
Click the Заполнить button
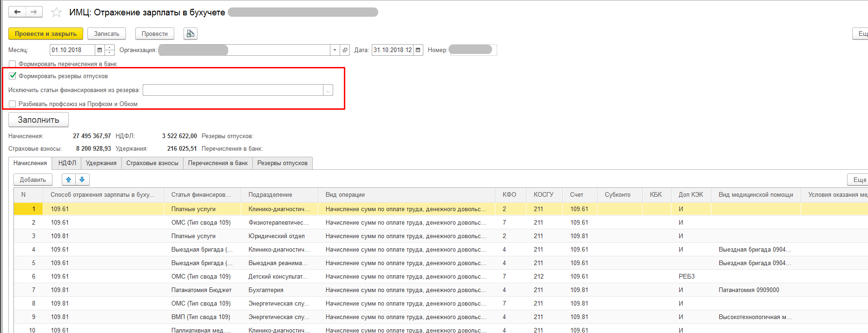coord(39,120)
